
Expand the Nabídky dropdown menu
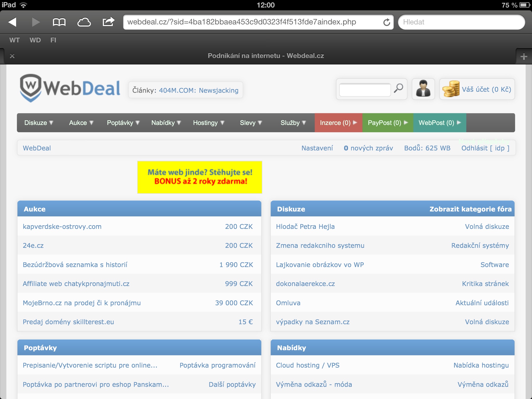[x=166, y=123]
